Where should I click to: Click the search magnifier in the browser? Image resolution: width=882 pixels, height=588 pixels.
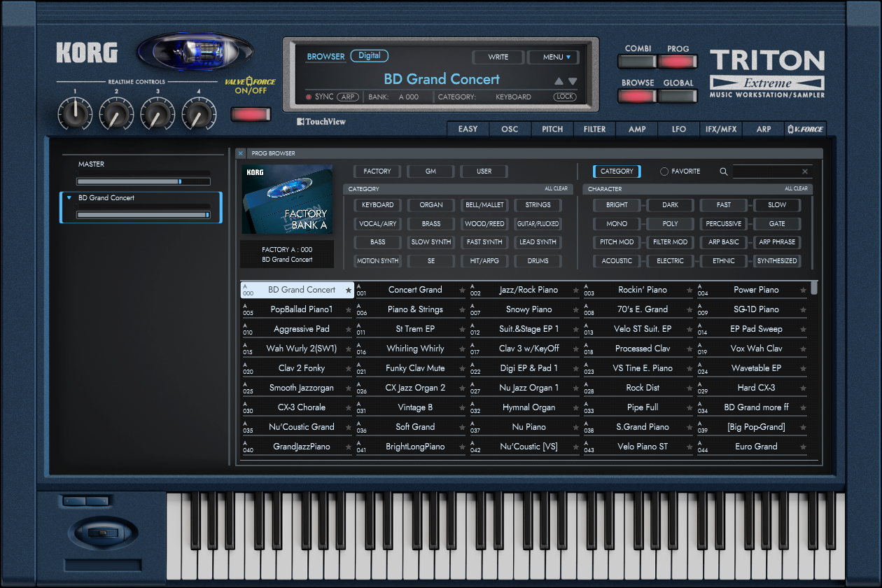(x=724, y=171)
